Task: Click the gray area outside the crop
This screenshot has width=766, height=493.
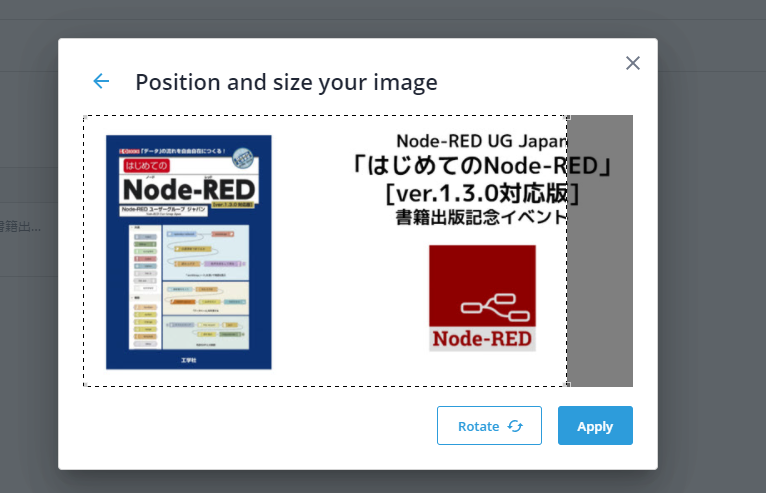Action: 601,250
